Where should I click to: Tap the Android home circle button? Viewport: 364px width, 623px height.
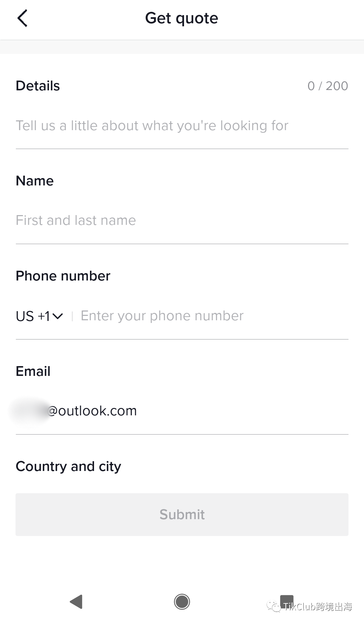pos(182,602)
